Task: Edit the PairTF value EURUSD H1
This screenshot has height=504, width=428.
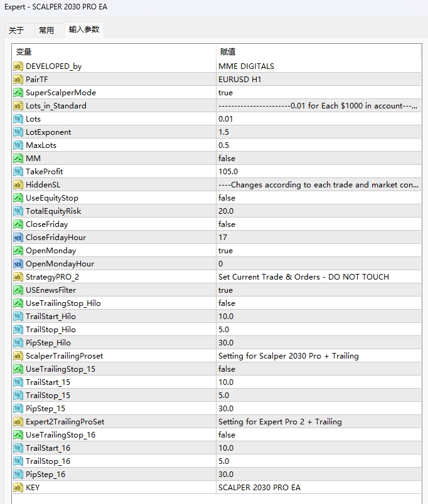Action: (x=239, y=80)
